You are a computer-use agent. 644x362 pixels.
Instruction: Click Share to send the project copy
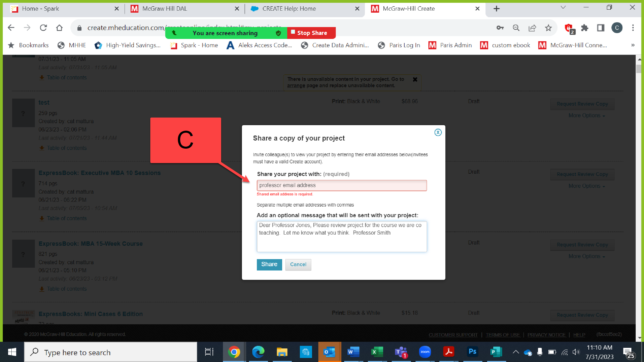click(x=269, y=264)
